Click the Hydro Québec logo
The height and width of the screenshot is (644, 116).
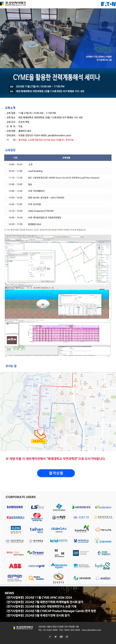point(36,578)
